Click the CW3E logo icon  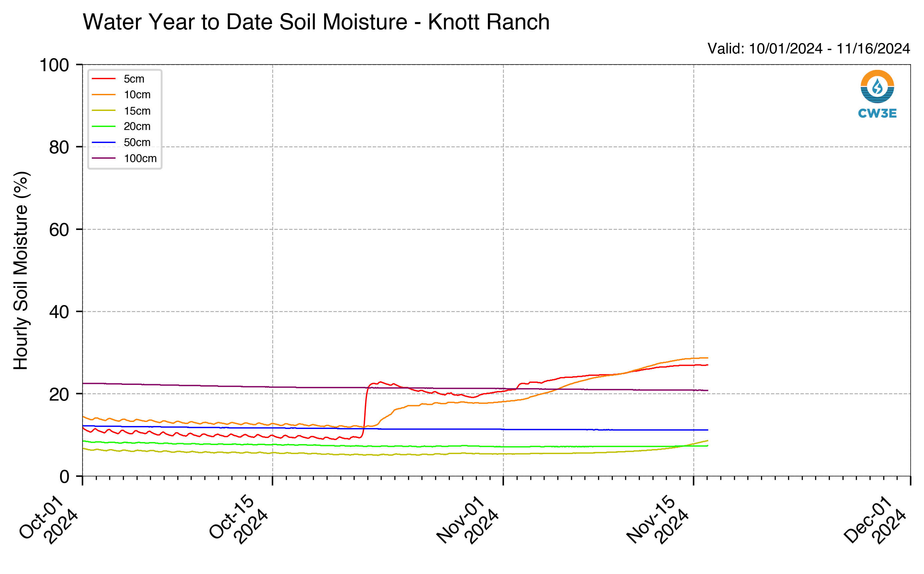click(x=877, y=86)
